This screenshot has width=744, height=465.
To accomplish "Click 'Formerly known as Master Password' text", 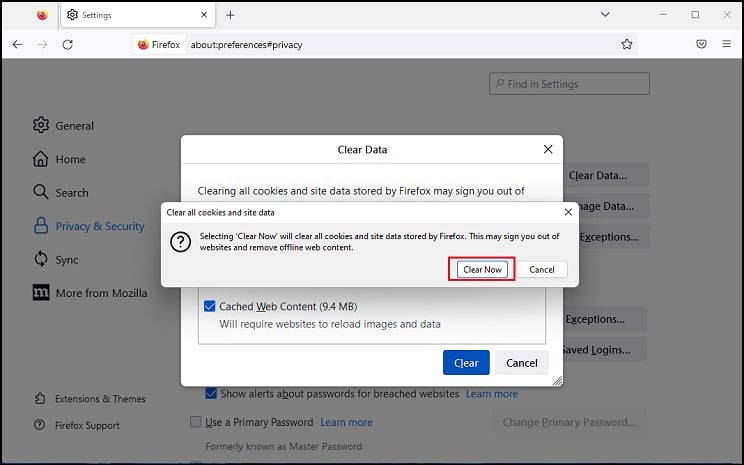I will pos(284,446).
